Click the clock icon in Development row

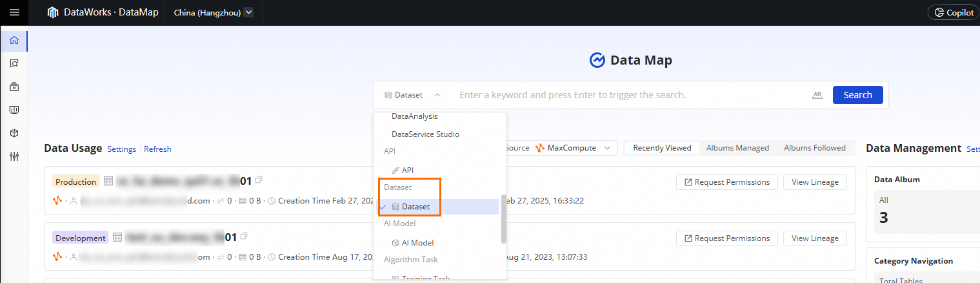(x=272, y=257)
